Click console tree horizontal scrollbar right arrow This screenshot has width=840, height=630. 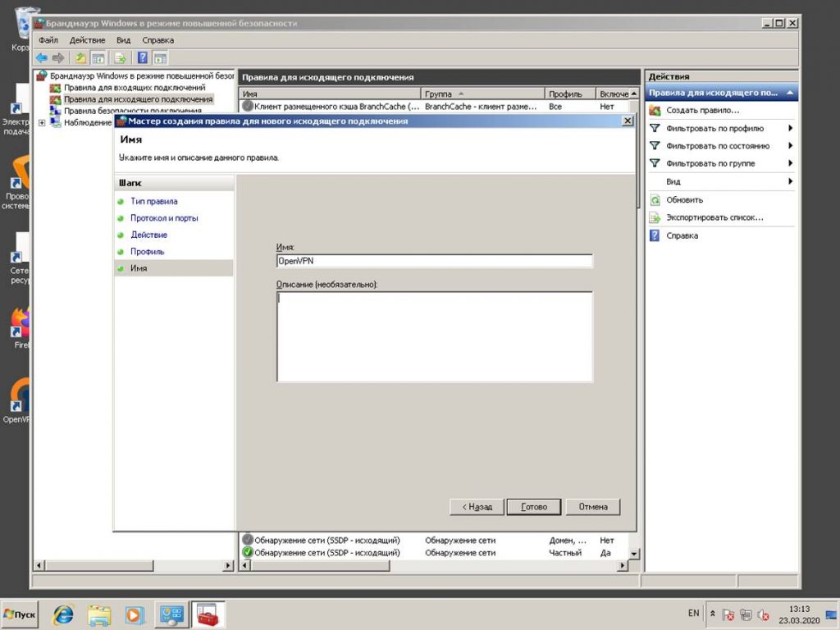point(229,565)
